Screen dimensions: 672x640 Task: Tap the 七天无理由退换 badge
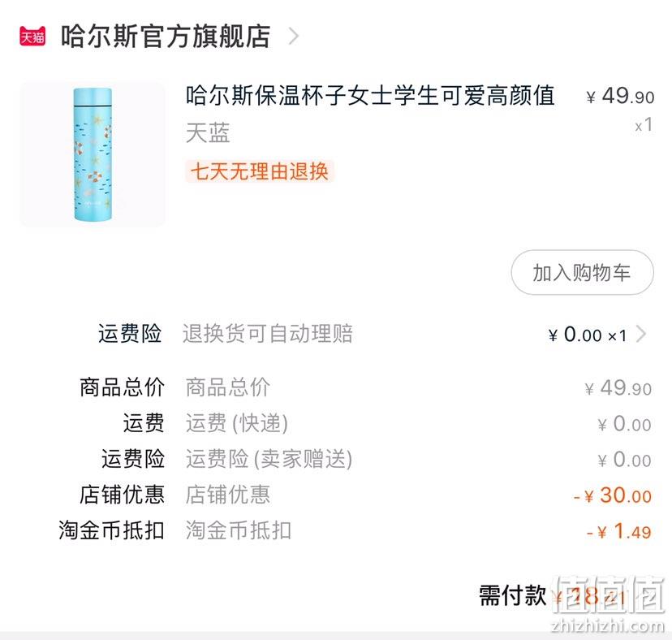pos(259,171)
